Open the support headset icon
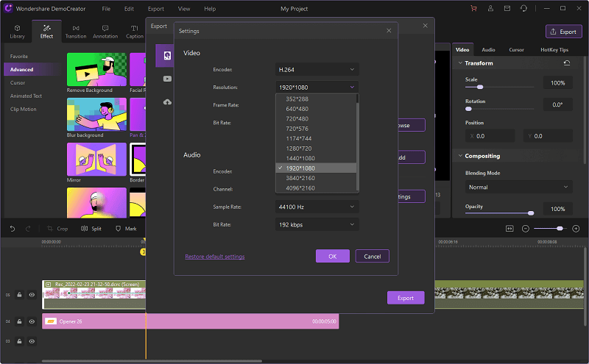Viewport: 589px width, 364px height. tap(523, 8)
